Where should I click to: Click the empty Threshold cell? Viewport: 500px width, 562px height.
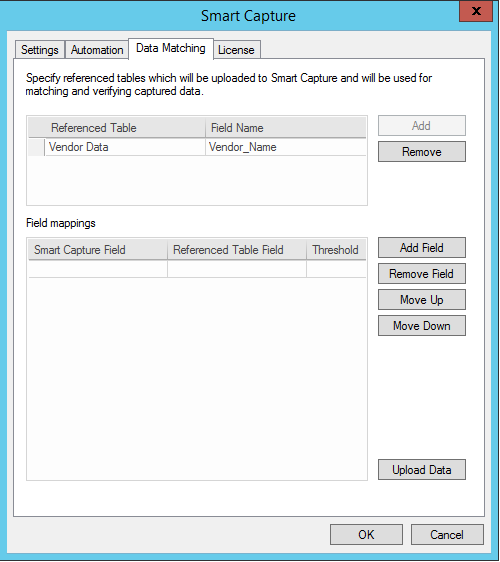tap(336, 269)
